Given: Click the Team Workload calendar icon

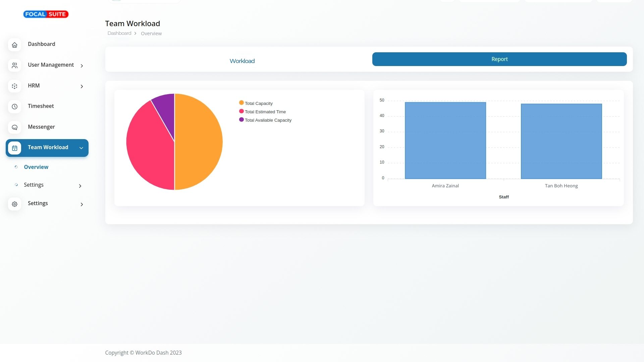Looking at the screenshot, I should click(14, 148).
